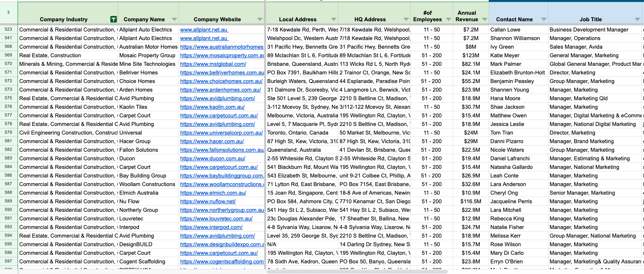This screenshot has height=274, width=644.
Task: Click the Kaolin Tiles company cell
Action: pos(148,107)
